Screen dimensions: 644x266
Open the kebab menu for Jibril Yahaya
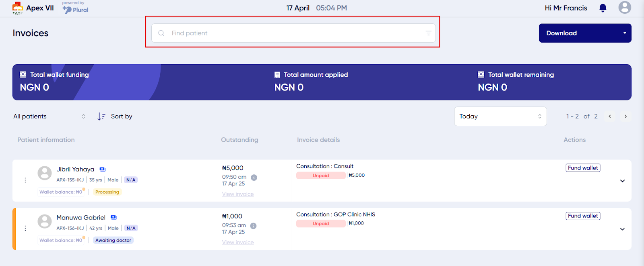coord(25,180)
